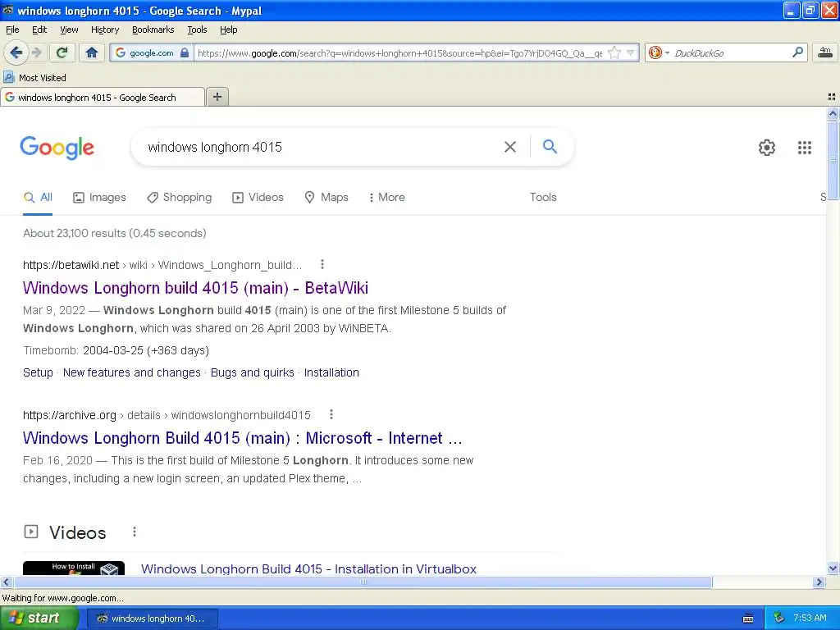Select the All results tab
The height and width of the screenshot is (630, 840).
[38, 197]
